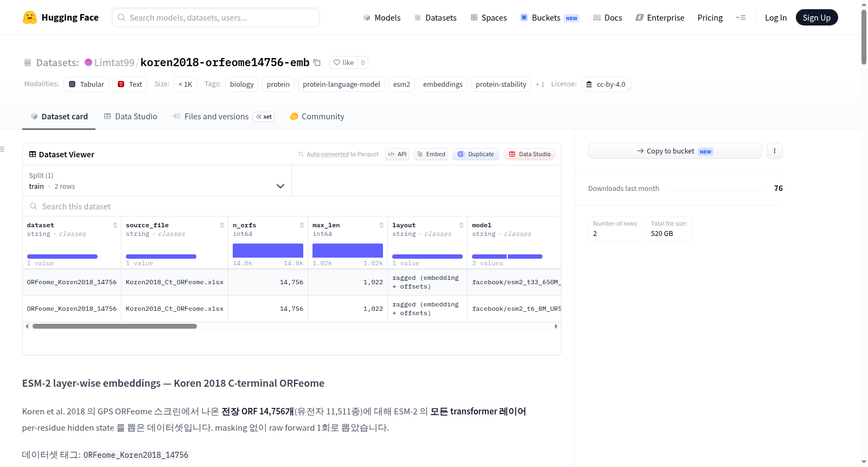Click the facebook/esm2_t6_8M cell
This screenshot has height=467, width=868.
point(514,309)
